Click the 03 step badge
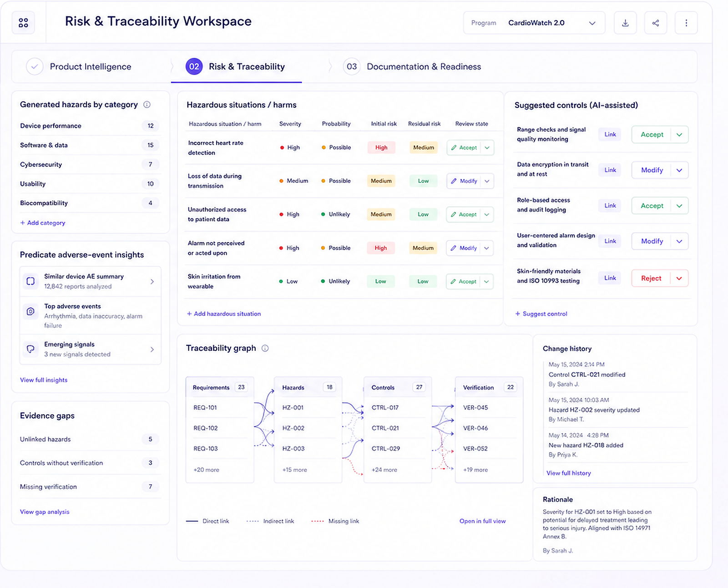The image size is (728, 588). click(x=352, y=66)
